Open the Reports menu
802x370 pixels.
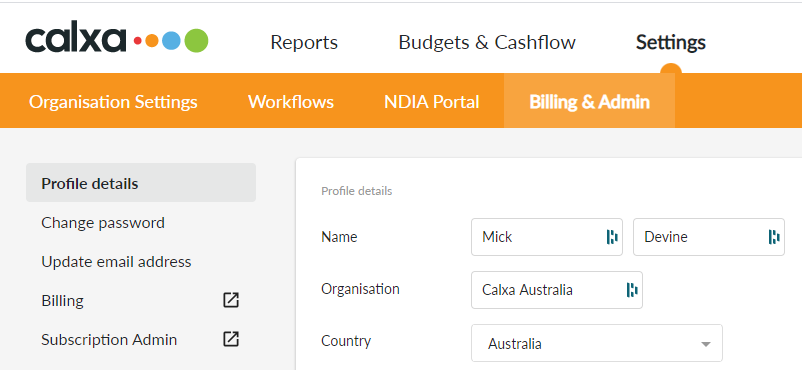(x=304, y=42)
